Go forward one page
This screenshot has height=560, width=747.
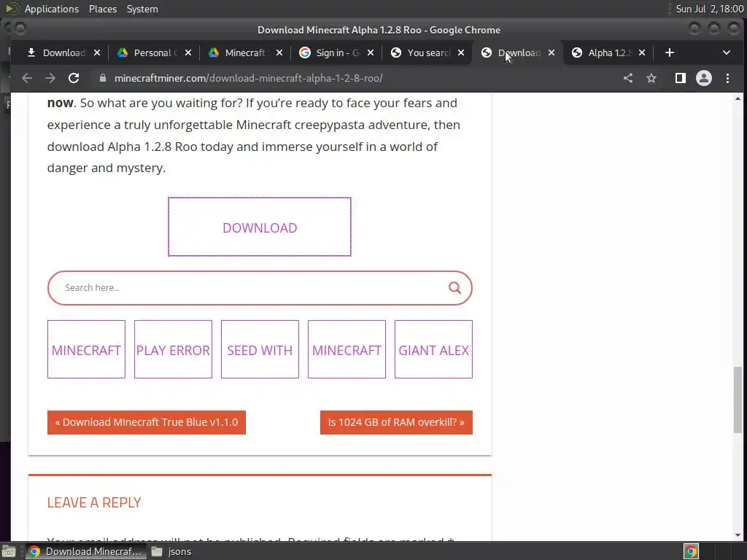[50, 78]
